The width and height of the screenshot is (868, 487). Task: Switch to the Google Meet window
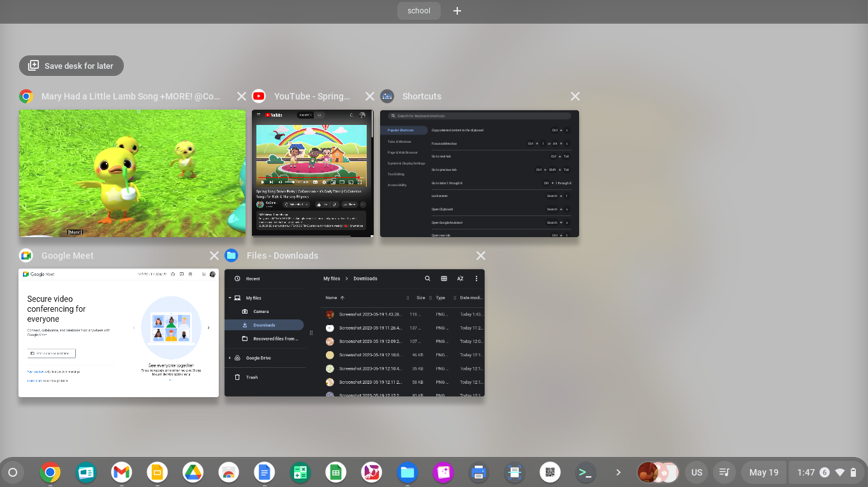pos(119,333)
